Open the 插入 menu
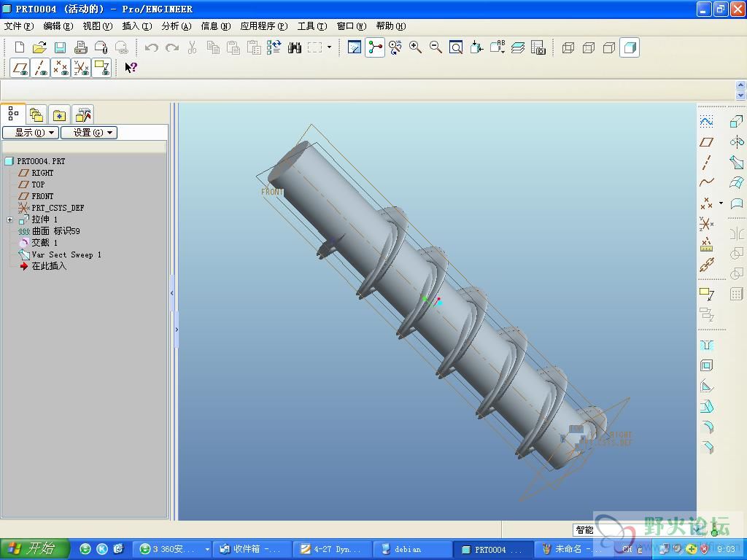Viewport: 747px width, 560px height. click(137, 26)
